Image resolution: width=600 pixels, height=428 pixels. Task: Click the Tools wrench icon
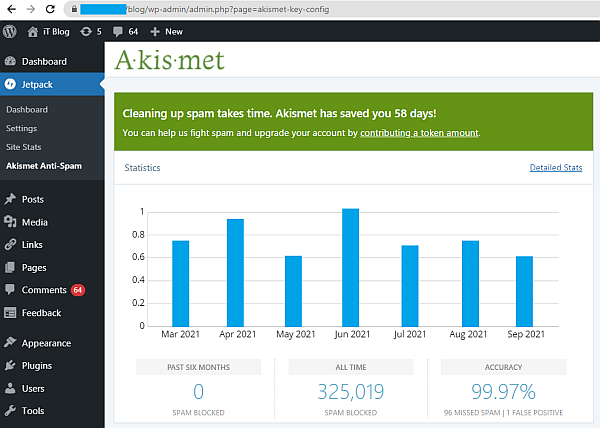pyautogui.click(x=10, y=410)
